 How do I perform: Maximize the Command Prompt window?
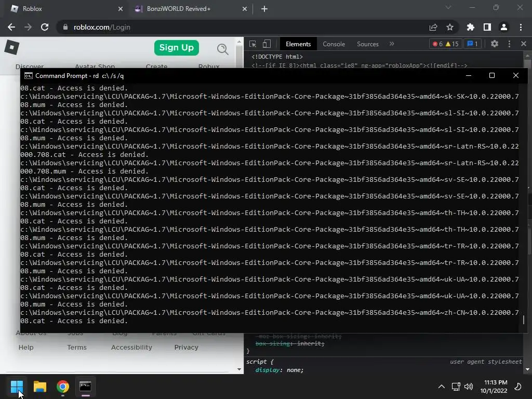click(492, 75)
